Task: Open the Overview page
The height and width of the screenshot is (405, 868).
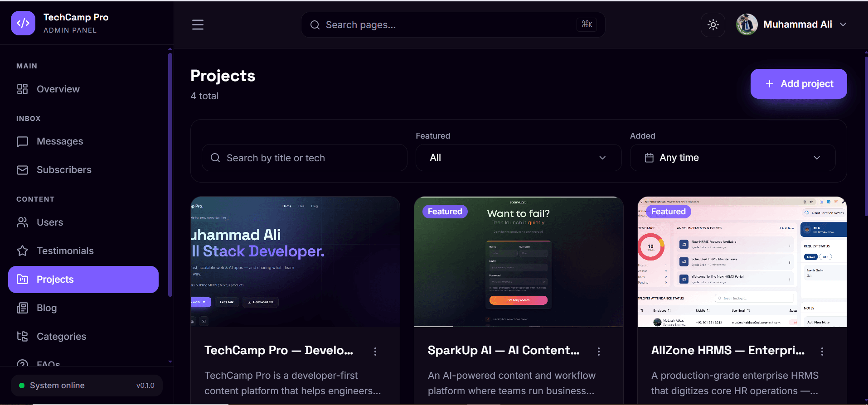Action: (83, 89)
